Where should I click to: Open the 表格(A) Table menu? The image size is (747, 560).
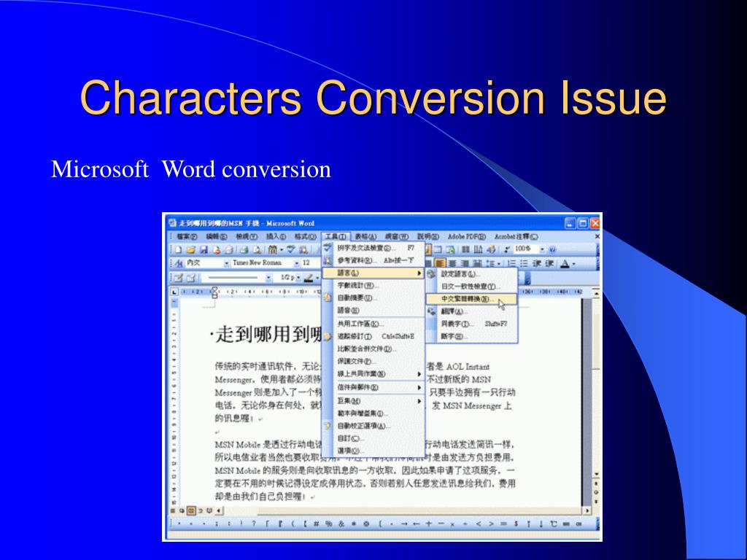pyautogui.click(x=365, y=236)
